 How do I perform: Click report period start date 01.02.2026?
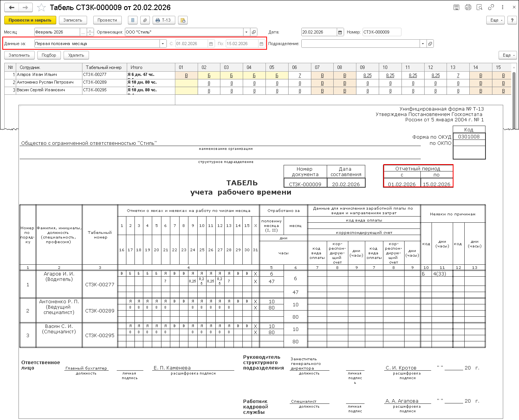click(x=402, y=184)
